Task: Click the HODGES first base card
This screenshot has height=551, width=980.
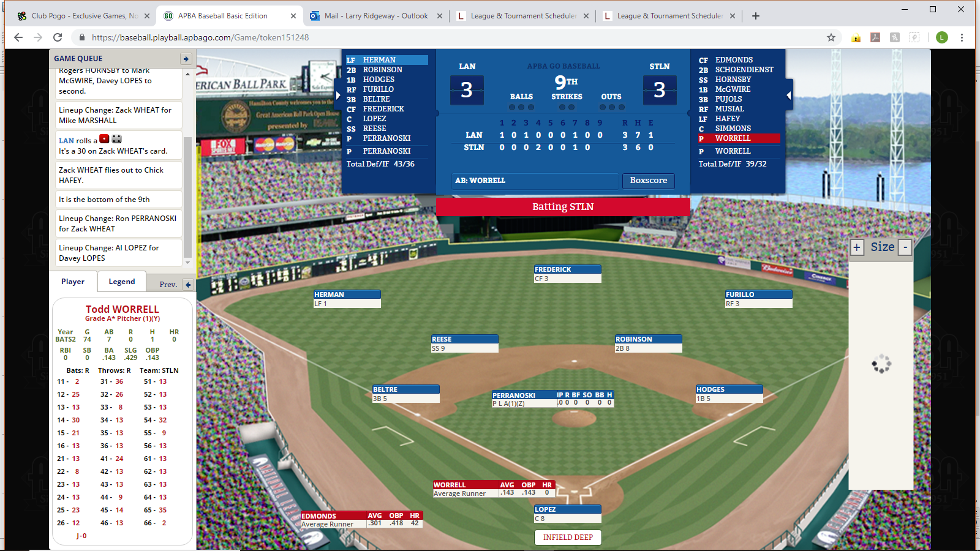Action: (729, 394)
